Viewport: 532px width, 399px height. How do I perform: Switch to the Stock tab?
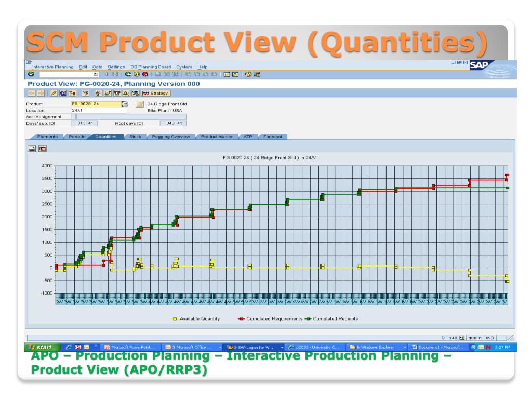[135, 137]
